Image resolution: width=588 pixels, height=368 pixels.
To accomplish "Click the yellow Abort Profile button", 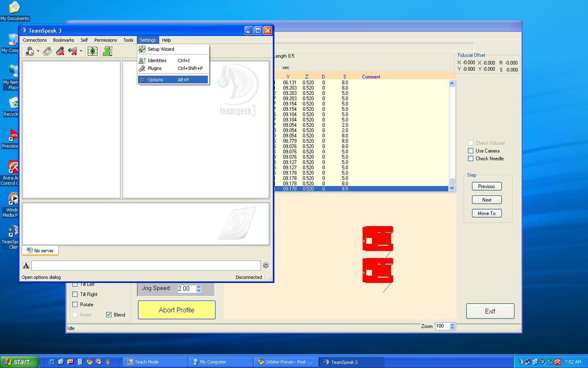I will click(x=176, y=310).
